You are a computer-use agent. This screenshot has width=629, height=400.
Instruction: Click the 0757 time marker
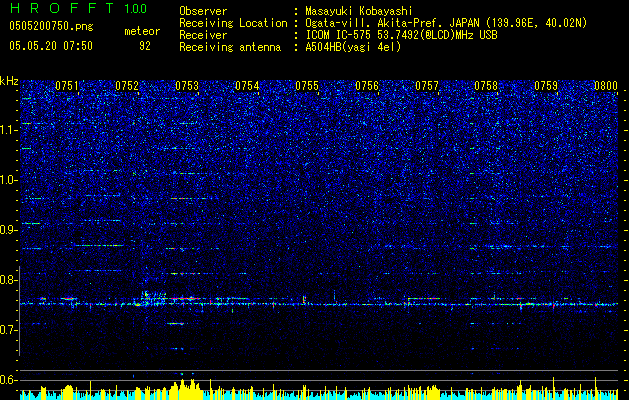pyautogui.click(x=427, y=86)
